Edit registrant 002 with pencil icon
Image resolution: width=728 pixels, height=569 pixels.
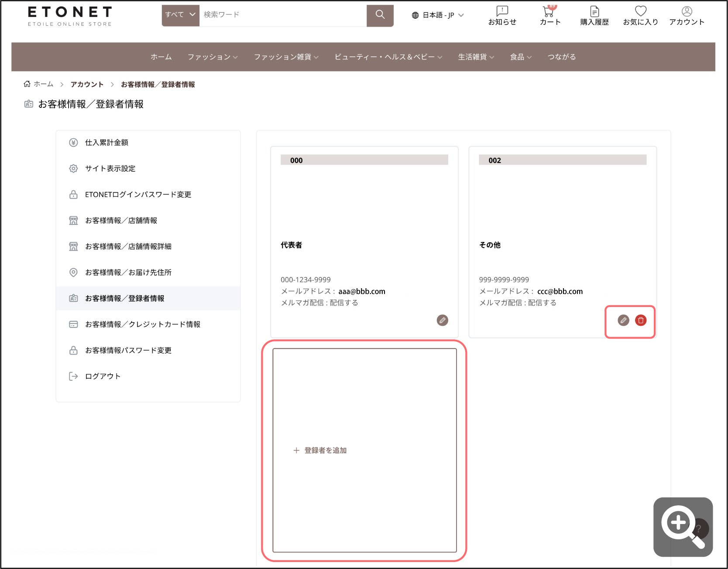point(623,320)
